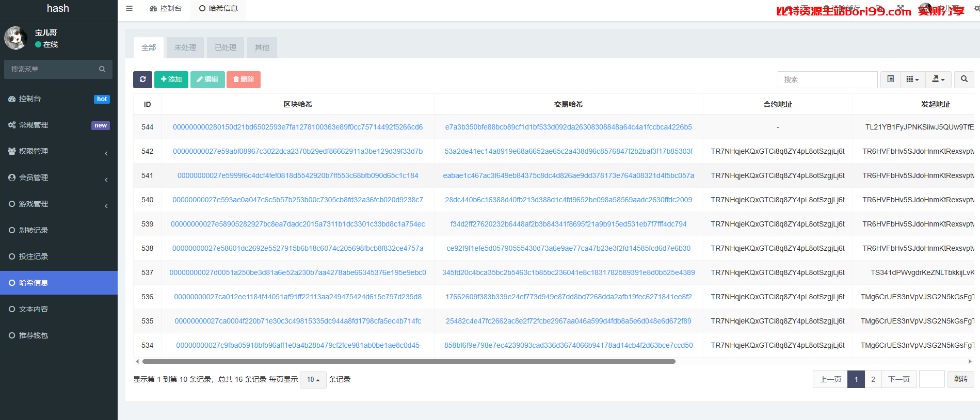Open block hash link in row 536
Viewport: 980px width, 420px height.
[x=298, y=297]
